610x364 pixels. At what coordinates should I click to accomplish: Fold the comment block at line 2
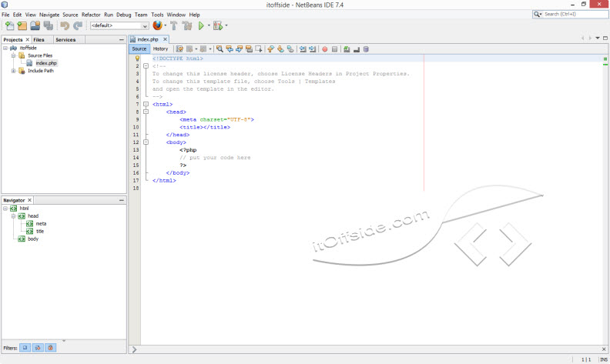[146, 66]
